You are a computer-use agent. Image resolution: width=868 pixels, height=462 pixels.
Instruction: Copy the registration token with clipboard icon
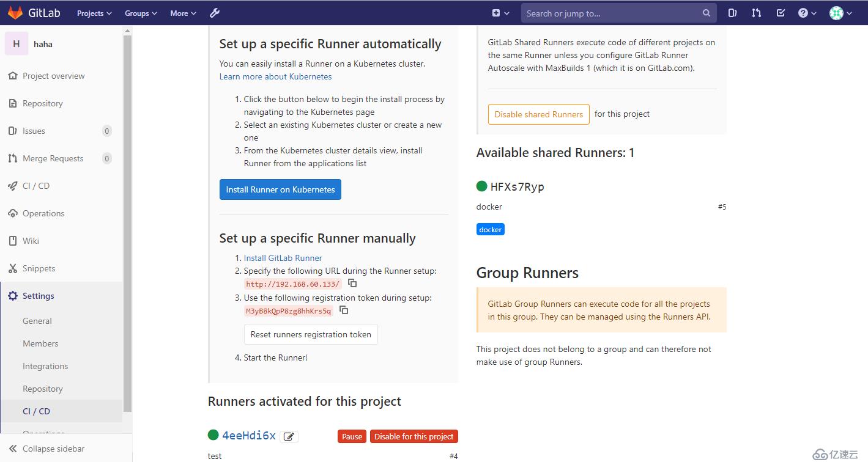(x=344, y=310)
